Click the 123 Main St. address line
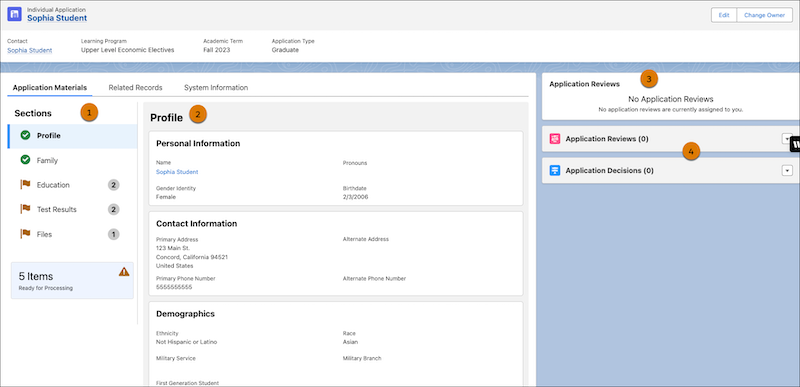 173,248
